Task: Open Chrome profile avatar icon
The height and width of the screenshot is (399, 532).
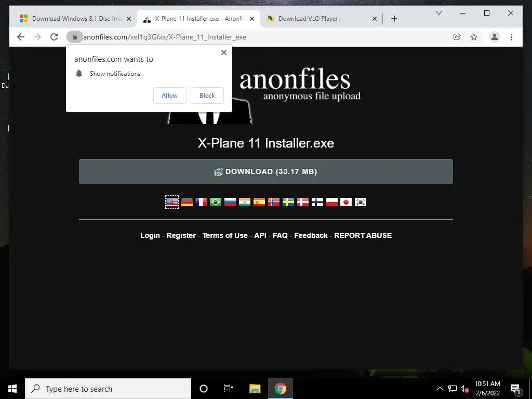Action: (x=495, y=37)
